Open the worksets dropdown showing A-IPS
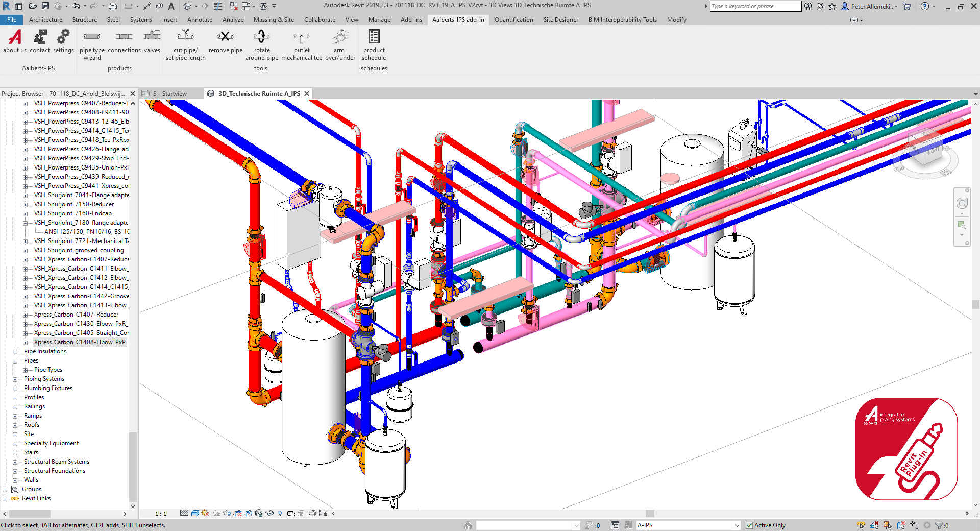This screenshot has width=980, height=531. [737, 525]
